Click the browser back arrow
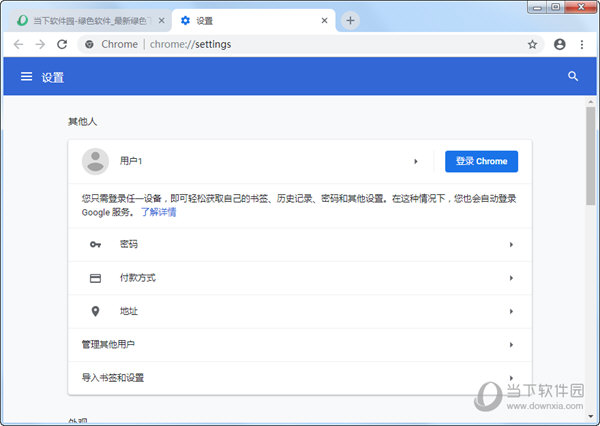 pos(18,44)
